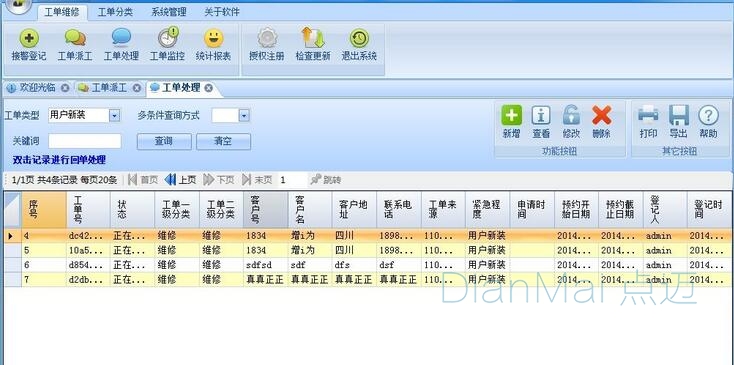Close the 工单处理 tab
The height and width of the screenshot is (365, 734).
[x=209, y=88]
